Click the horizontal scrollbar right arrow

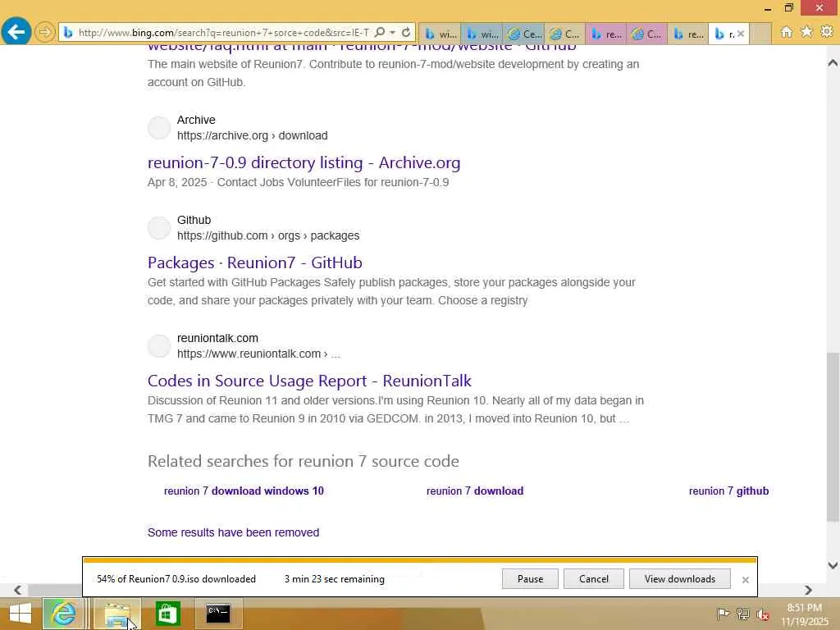coord(808,590)
